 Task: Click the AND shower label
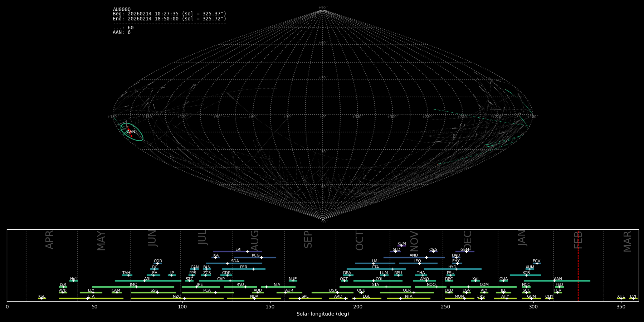[414, 255]
